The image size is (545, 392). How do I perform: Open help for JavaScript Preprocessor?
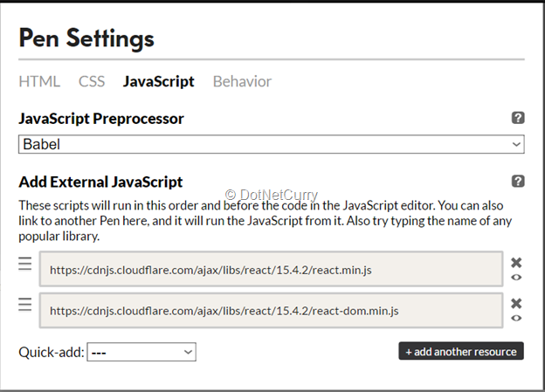[x=518, y=118]
